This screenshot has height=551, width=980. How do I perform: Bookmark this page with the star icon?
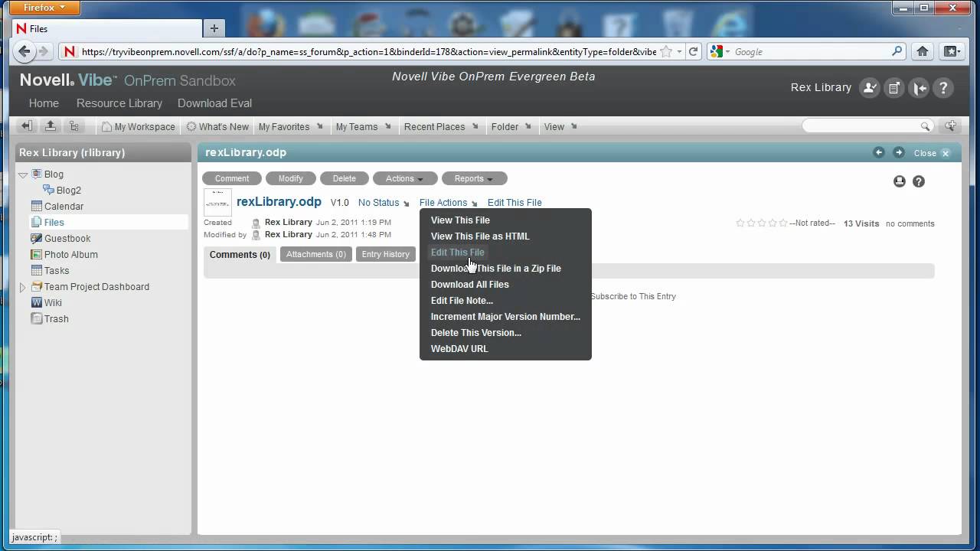(x=666, y=51)
